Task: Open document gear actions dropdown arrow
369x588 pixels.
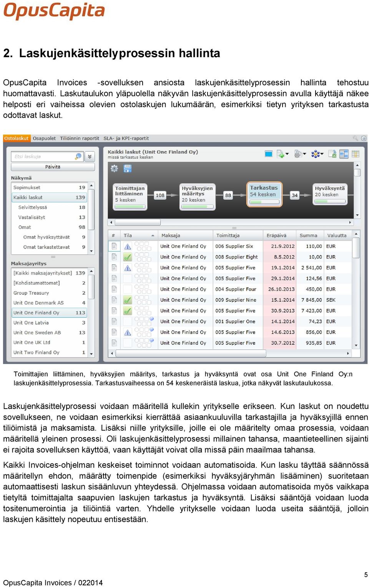Action: (304, 154)
